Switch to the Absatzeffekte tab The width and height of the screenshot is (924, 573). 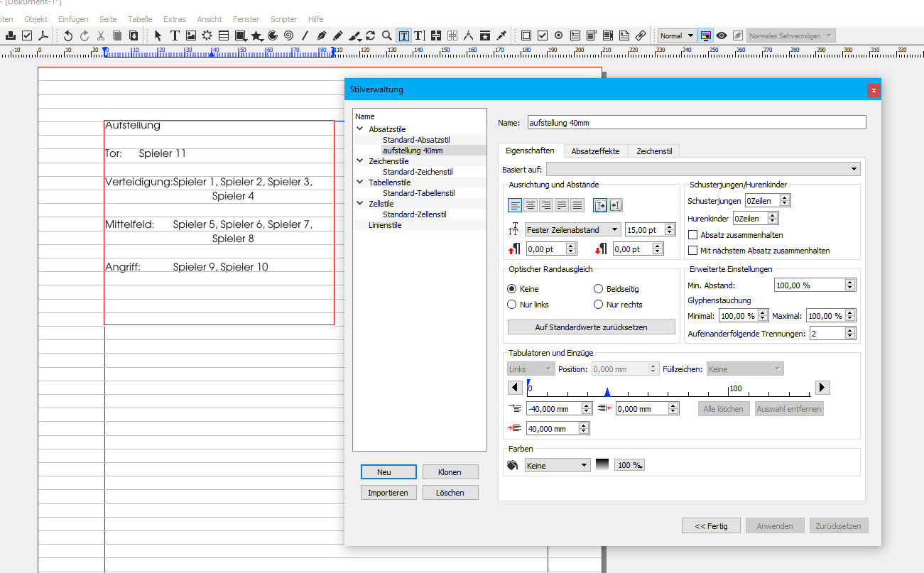[595, 151]
